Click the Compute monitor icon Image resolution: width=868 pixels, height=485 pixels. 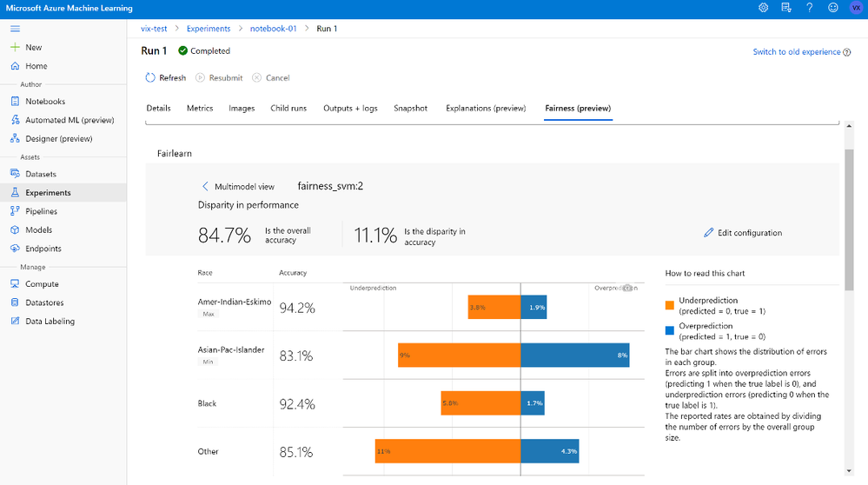[15, 283]
